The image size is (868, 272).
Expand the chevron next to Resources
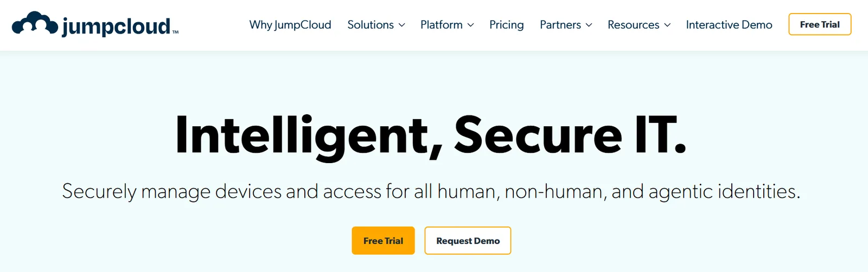click(x=667, y=25)
